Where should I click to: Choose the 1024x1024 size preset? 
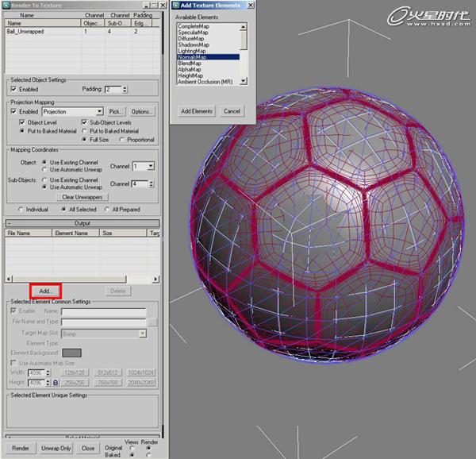(141, 372)
